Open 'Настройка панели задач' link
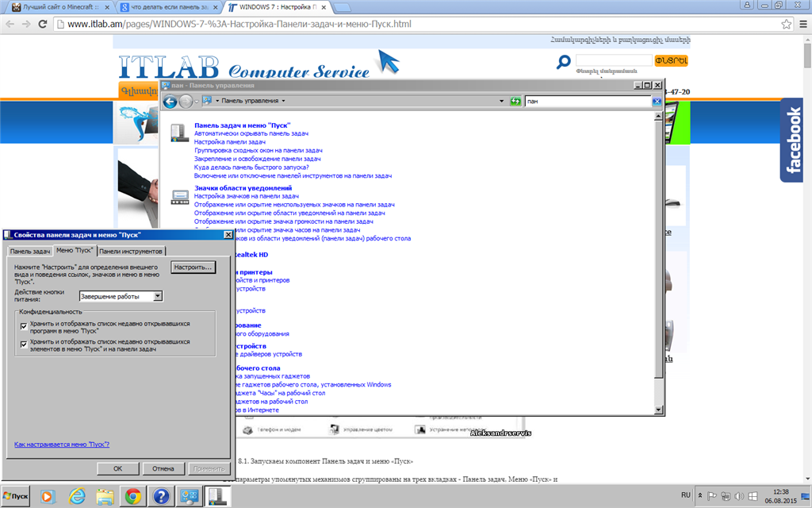The height and width of the screenshot is (508, 812). click(230, 142)
